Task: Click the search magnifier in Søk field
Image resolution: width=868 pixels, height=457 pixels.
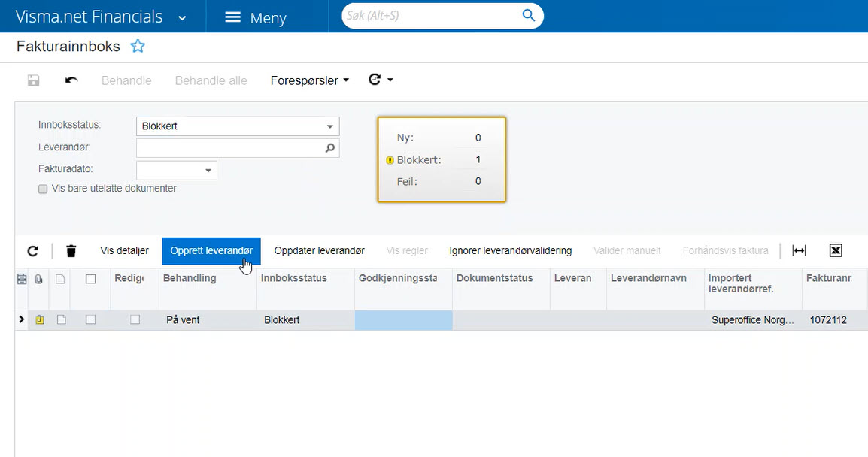Action: [x=529, y=16]
